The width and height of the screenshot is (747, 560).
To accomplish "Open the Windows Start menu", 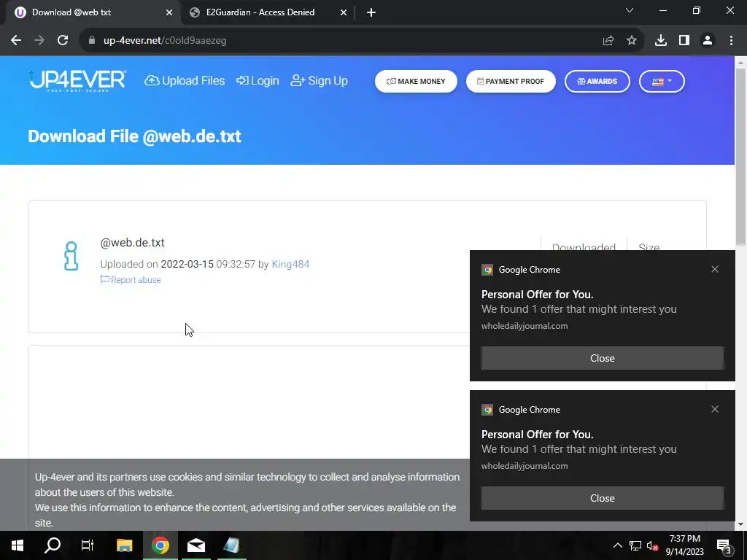I will point(18,545).
